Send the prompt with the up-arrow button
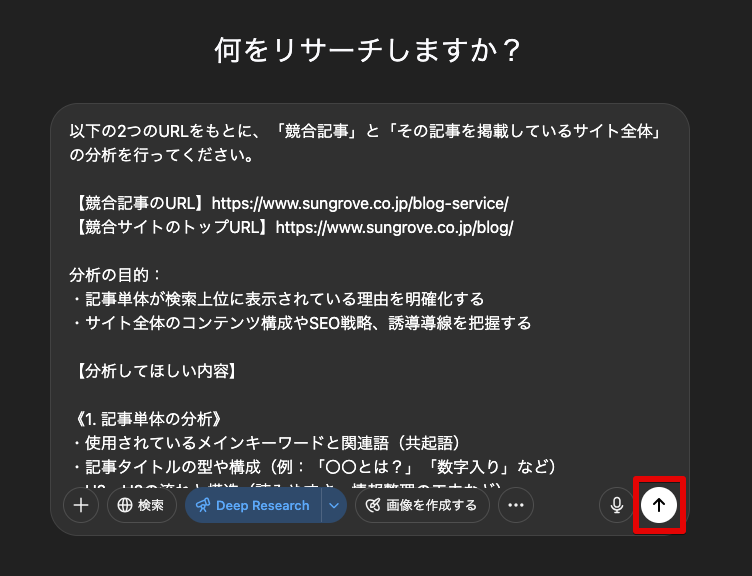The image size is (752, 576). (x=659, y=505)
